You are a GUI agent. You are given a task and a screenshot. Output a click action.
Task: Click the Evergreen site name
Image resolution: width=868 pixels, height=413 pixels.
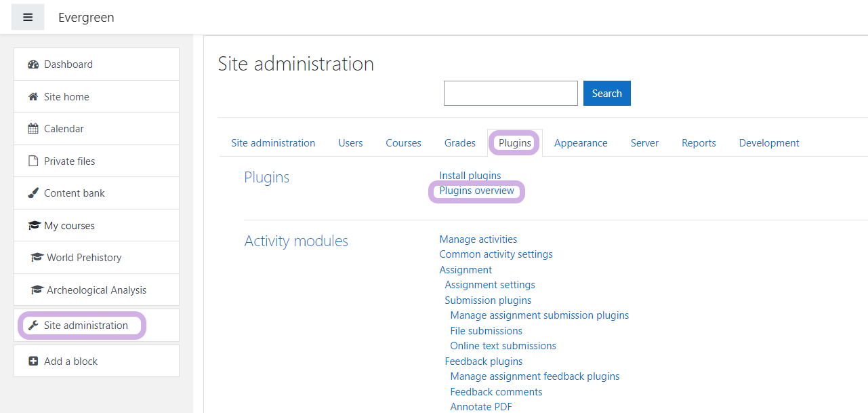click(86, 18)
